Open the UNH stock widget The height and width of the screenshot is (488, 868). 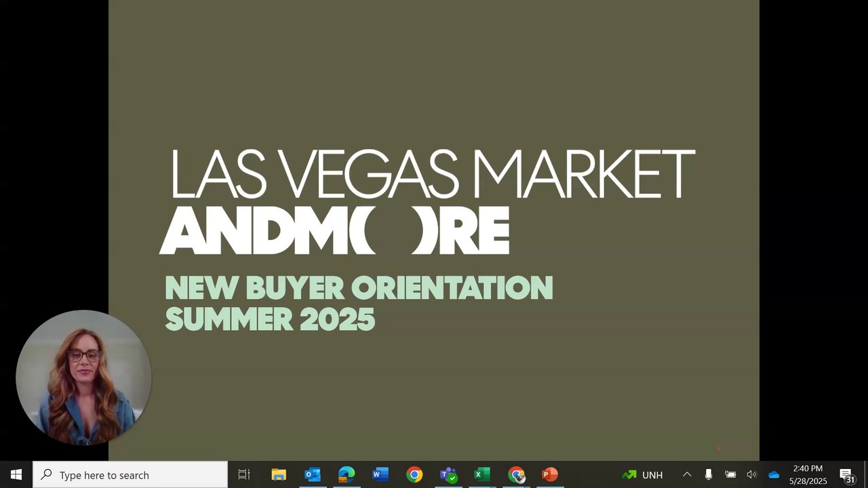pos(642,474)
